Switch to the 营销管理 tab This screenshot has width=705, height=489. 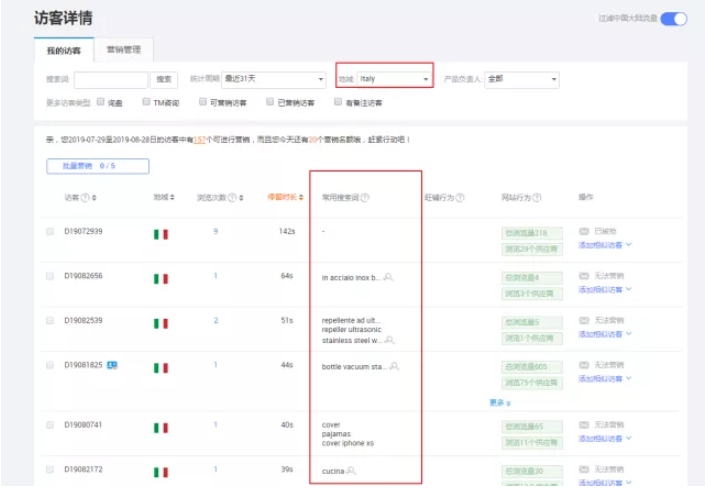pos(124,50)
